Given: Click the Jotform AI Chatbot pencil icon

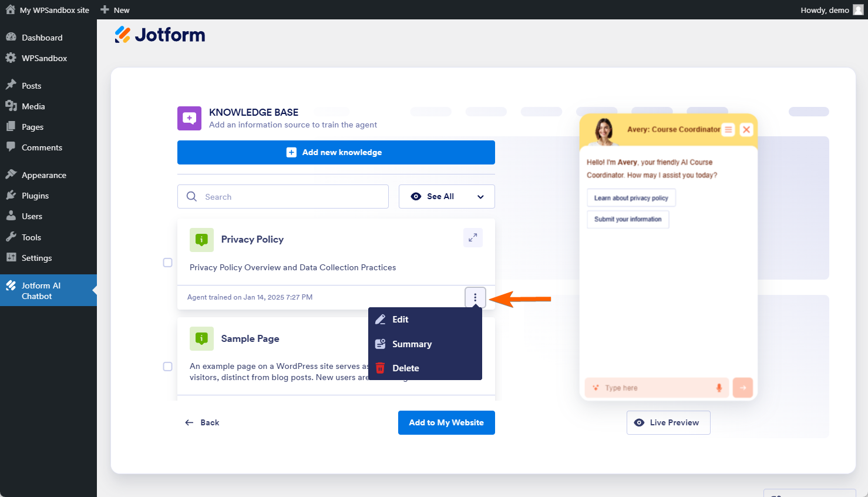Looking at the screenshot, I should 11,286.
